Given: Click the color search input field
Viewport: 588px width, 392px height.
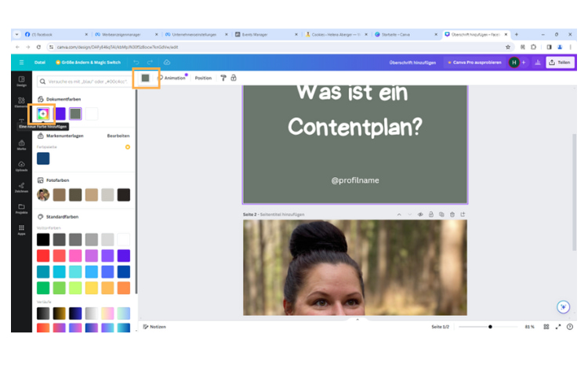Looking at the screenshot, I should tap(84, 82).
